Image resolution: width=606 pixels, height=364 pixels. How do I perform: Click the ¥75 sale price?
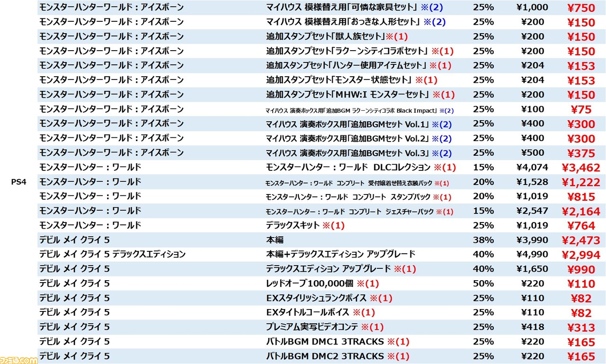(581, 109)
